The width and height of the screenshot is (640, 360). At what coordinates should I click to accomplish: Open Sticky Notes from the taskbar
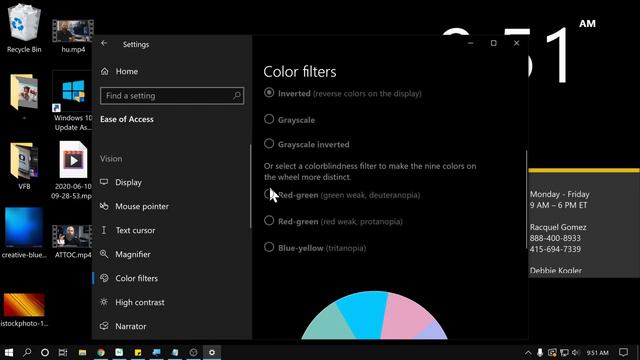point(138,352)
